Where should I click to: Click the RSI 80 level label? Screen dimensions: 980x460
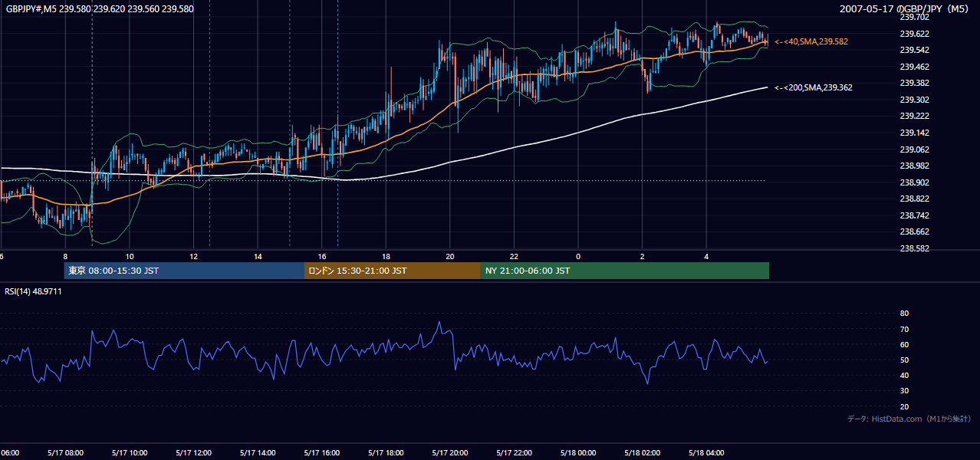[904, 314]
